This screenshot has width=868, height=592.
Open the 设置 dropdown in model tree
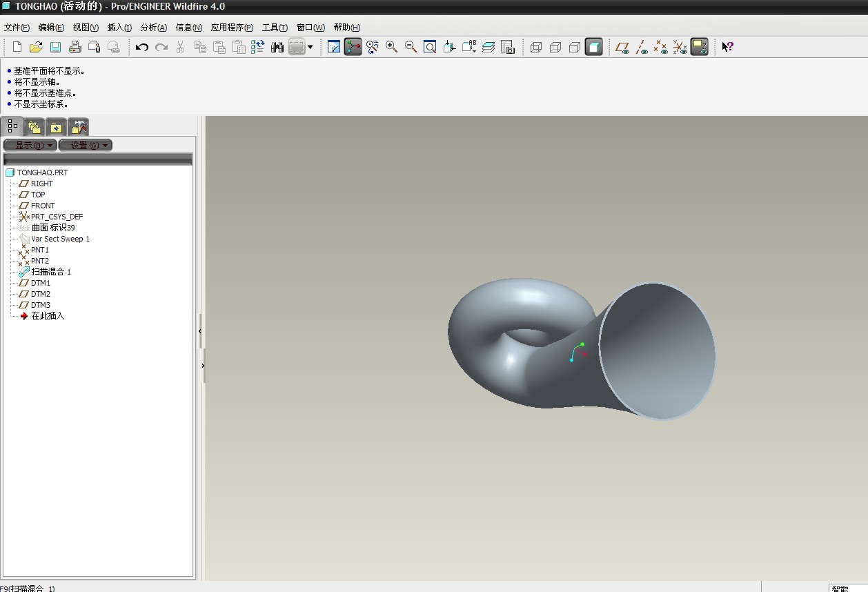[x=86, y=145]
